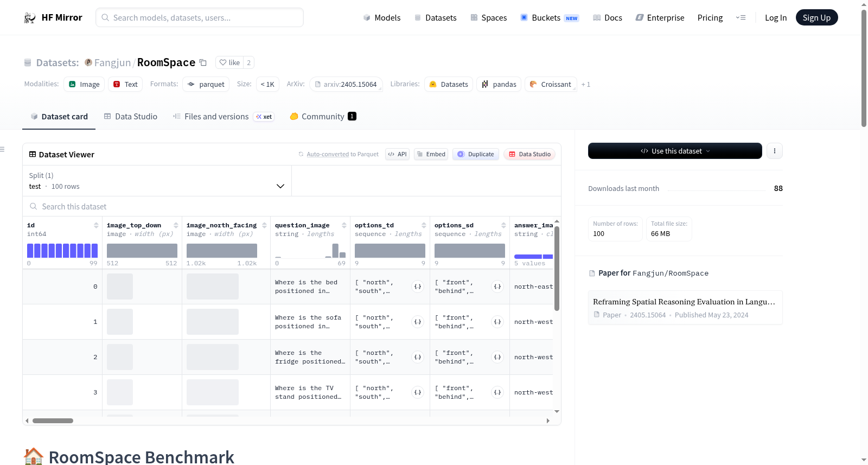This screenshot has width=868, height=465.
Task: Open Data Studio from the viewer header
Action: click(529, 154)
